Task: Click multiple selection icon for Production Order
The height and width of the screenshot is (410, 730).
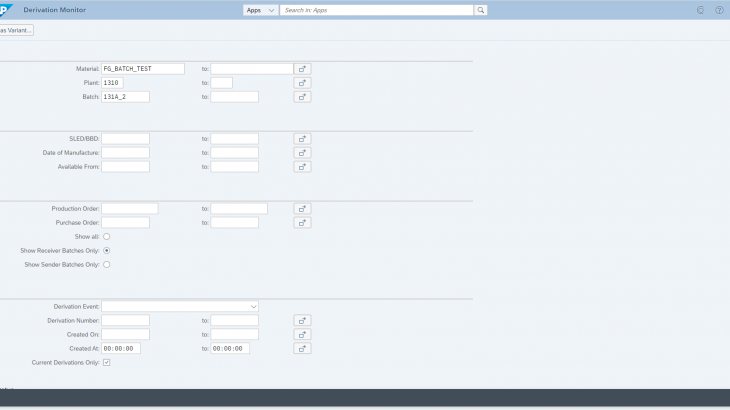Action: pos(302,209)
